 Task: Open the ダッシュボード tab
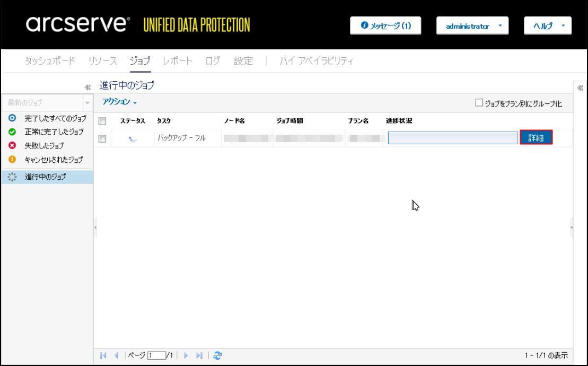coord(50,61)
